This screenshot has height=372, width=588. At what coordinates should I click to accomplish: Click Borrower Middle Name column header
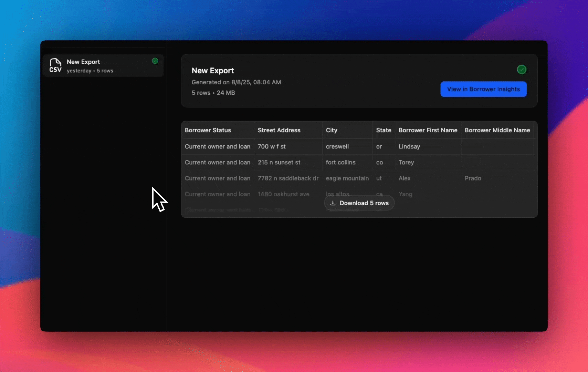pos(497,130)
